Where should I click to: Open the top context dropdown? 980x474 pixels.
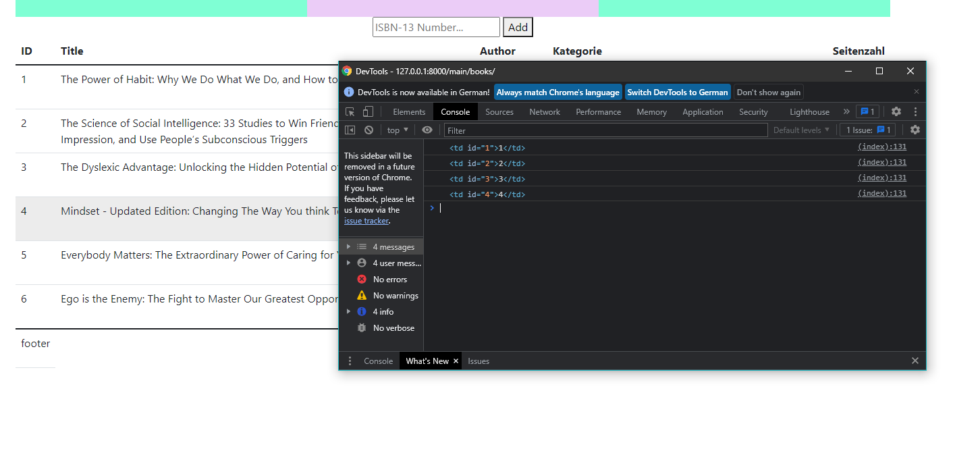click(x=398, y=130)
